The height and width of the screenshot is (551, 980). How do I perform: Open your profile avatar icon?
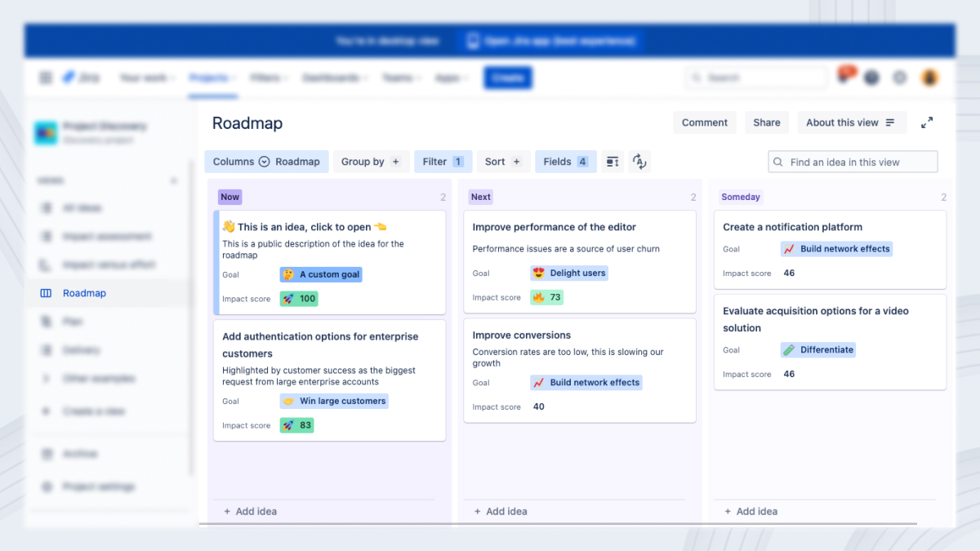click(x=929, y=77)
